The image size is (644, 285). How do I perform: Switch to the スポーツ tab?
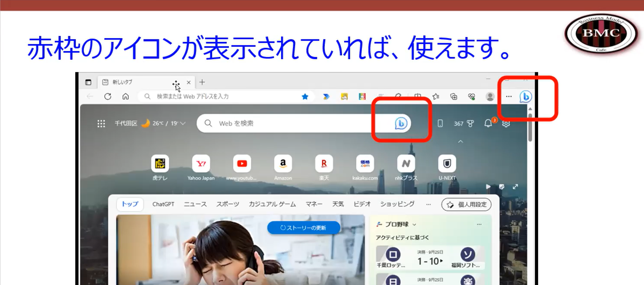[x=228, y=205]
